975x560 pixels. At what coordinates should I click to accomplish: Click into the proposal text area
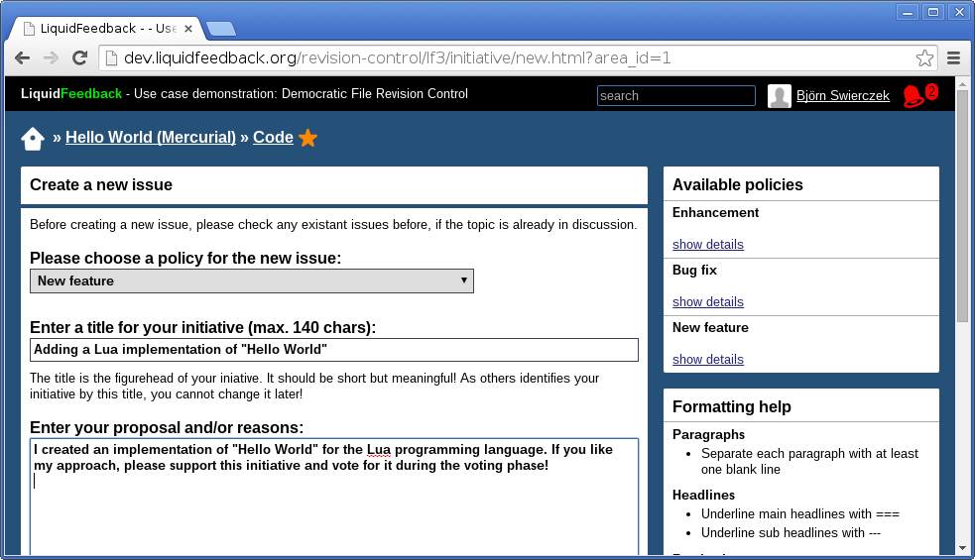click(x=334, y=498)
